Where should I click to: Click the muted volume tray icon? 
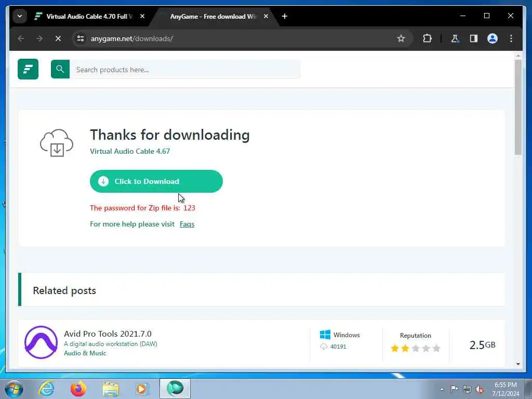(480, 390)
